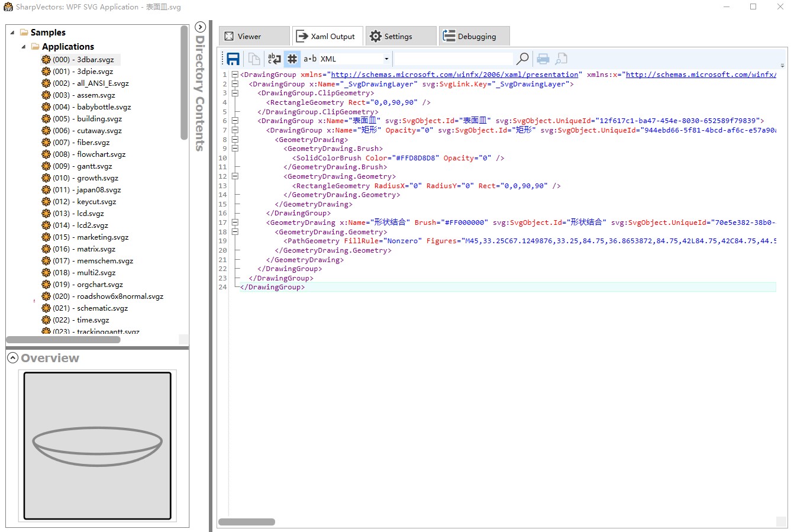Click the Samples folder icon
Screen dimensions: 794x532
[x=22, y=32]
